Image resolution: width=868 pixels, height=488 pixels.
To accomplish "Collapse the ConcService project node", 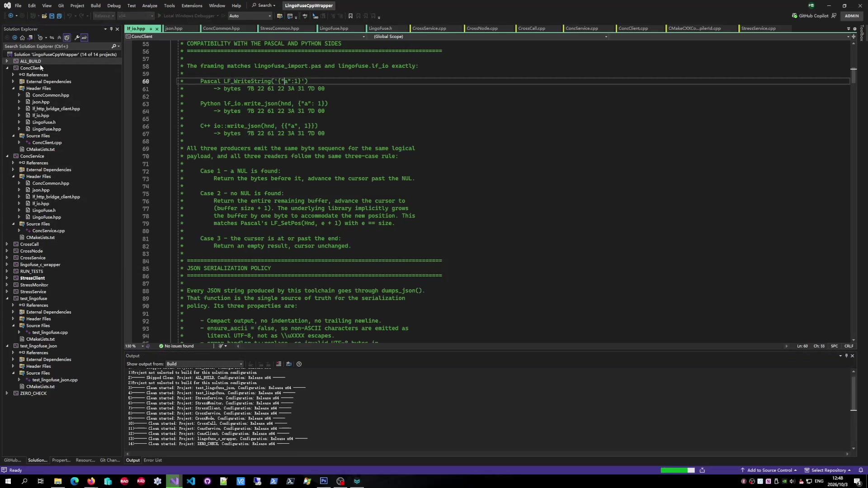I will tap(7, 156).
